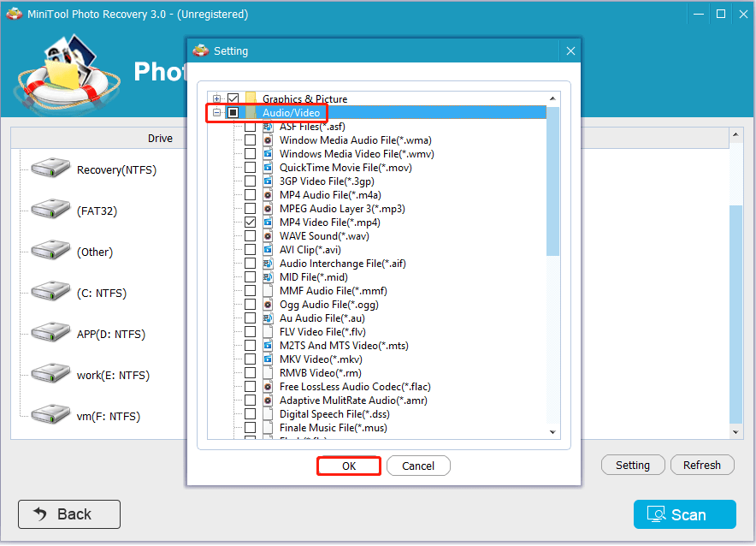This screenshot has width=756, height=546.
Task: Click the ASF Files file type icon
Action: [x=268, y=127]
